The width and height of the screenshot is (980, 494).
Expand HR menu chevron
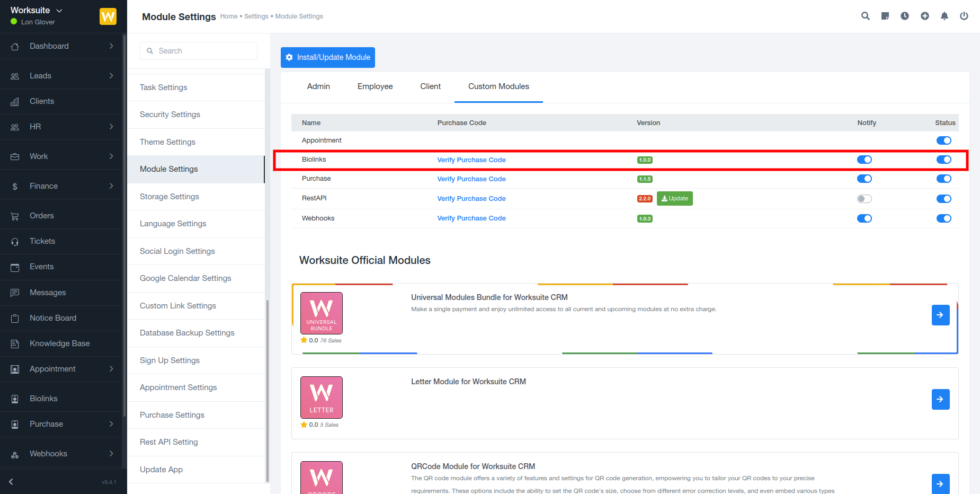(x=111, y=127)
